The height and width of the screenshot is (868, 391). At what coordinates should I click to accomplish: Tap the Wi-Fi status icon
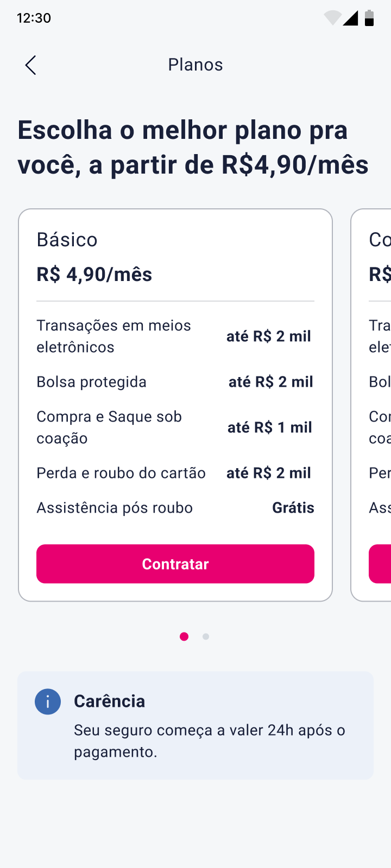click(332, 18)
